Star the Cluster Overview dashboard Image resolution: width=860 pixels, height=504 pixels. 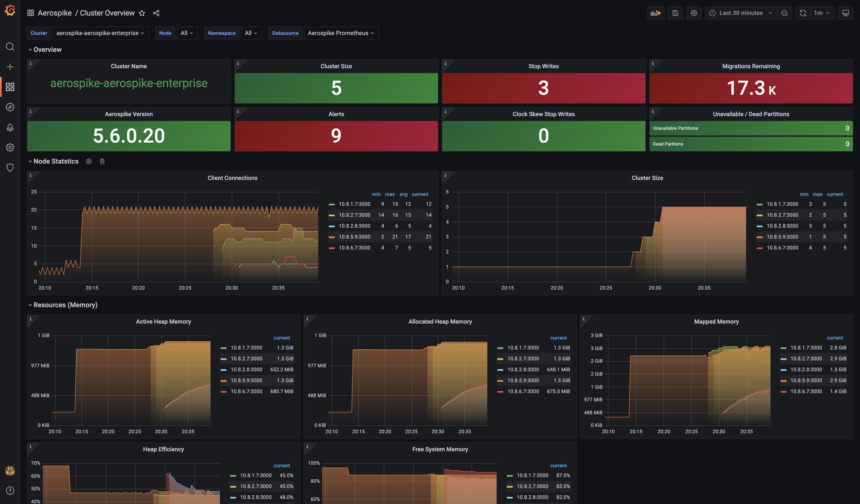pos(142,13)
